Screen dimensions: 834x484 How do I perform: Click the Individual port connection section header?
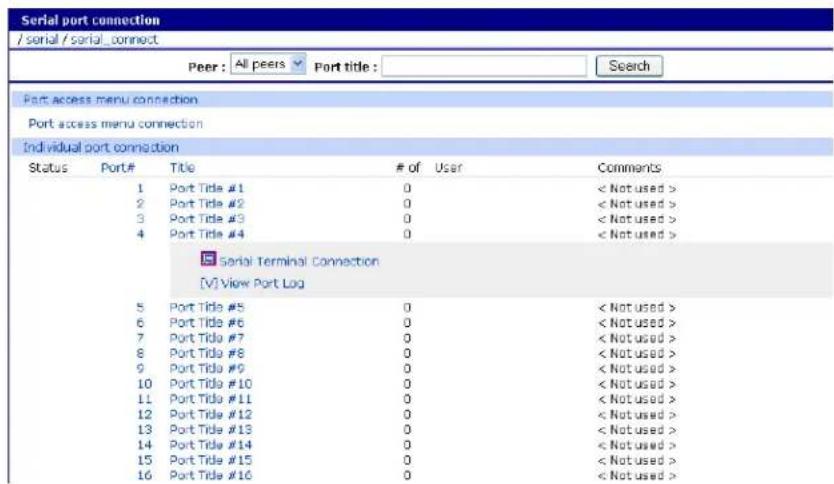(x=422, y=147)
